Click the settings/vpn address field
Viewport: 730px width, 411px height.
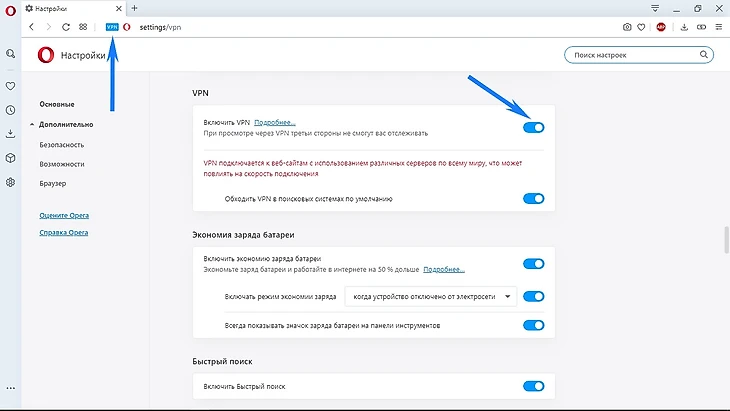(160, 27)
